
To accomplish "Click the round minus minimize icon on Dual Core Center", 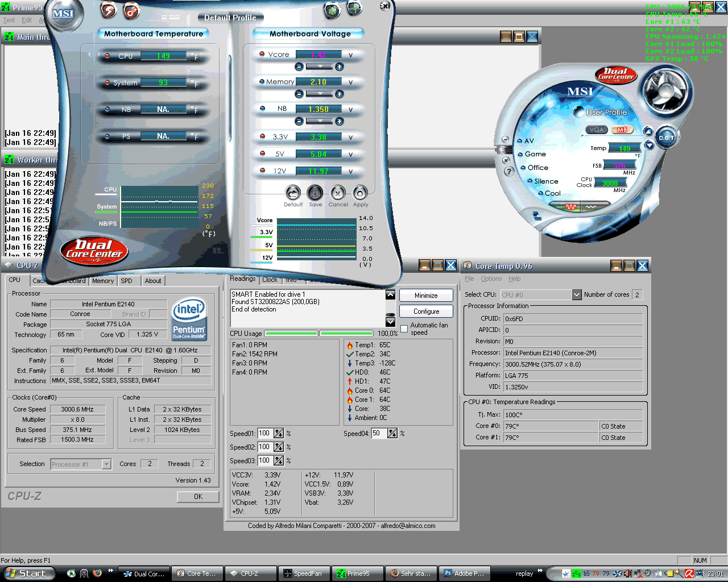I will pos(505,140).
